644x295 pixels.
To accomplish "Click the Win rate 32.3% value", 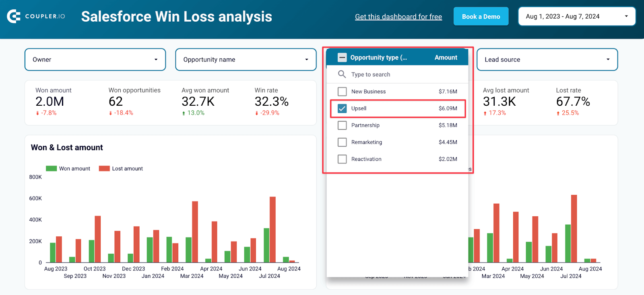I will (272, 102).
